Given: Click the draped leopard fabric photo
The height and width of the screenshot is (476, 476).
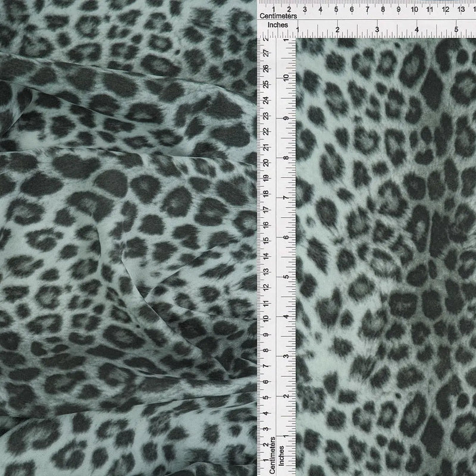Looking at the screenshot, I should 129,238.
